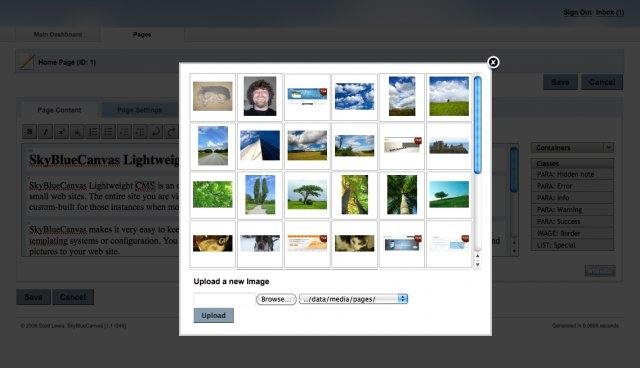640x368 pixels.
Task: Select the orange website screenshot thumbnail
Action: (x=307, y=244)
